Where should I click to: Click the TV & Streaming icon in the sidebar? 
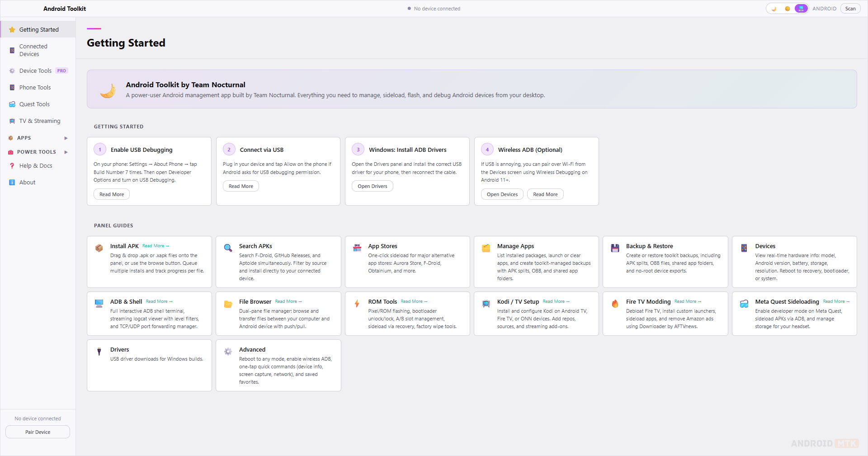(x=12, y=121)
